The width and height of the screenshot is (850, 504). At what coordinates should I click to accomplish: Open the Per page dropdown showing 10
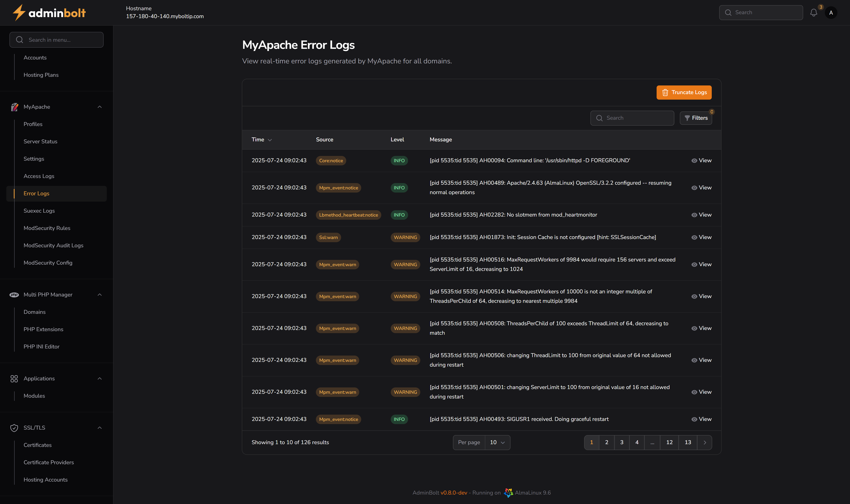tap(497, 442)
